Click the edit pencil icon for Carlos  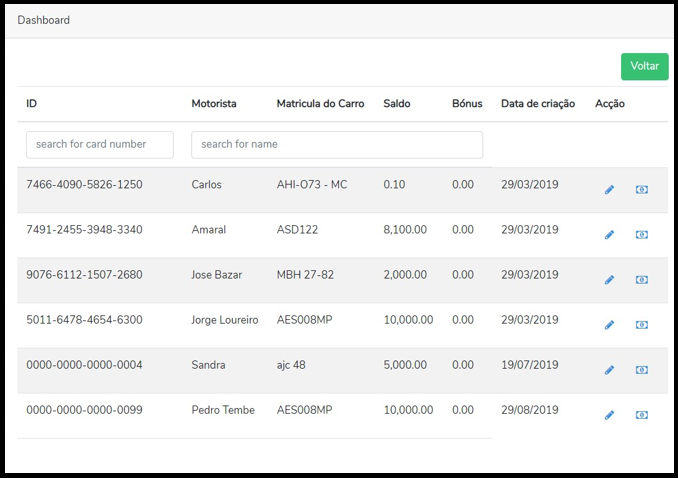pos(609,190)
